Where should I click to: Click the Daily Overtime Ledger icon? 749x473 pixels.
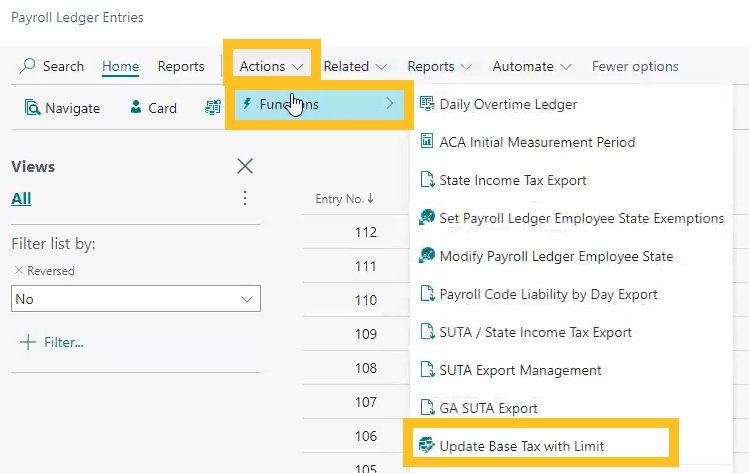pos(427,104)
